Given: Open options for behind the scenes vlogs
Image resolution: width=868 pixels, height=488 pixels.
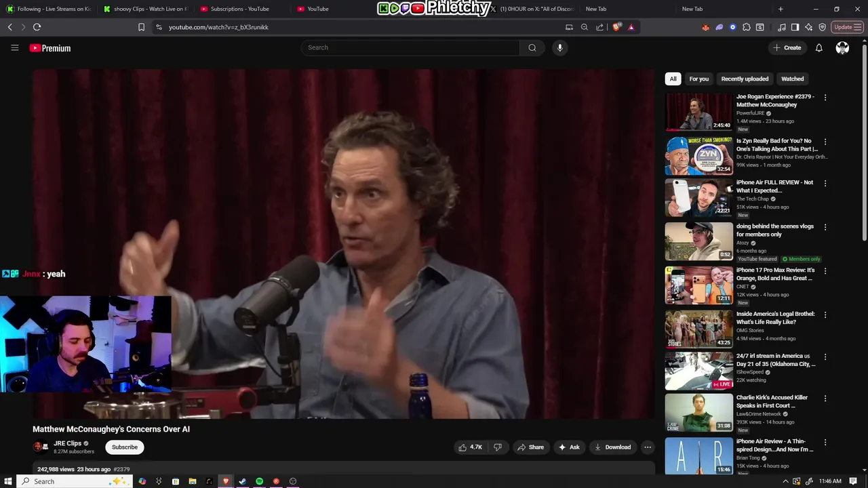Looking at the screenshot, I should [x=825, y=227].
